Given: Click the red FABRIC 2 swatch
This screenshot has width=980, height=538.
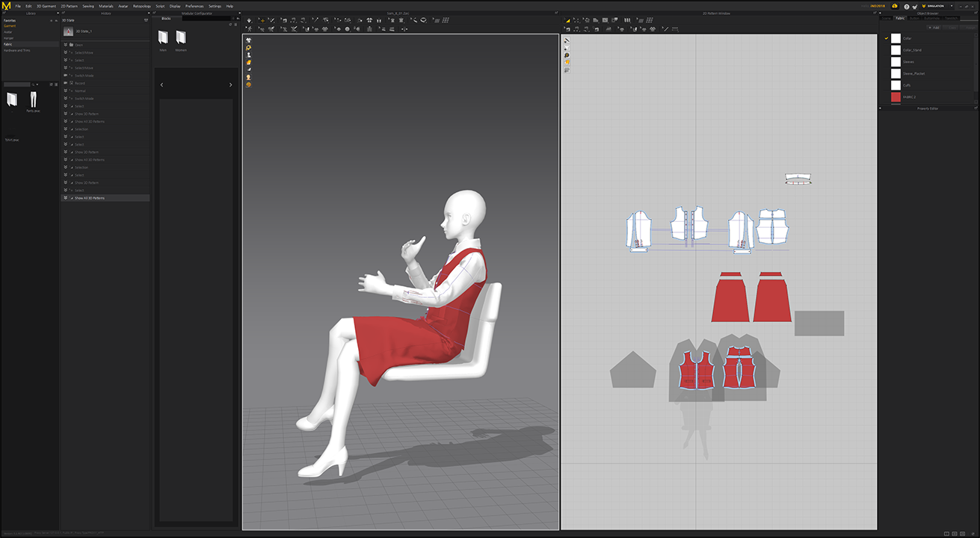Looking at the screenshot, I should [896, 97].
